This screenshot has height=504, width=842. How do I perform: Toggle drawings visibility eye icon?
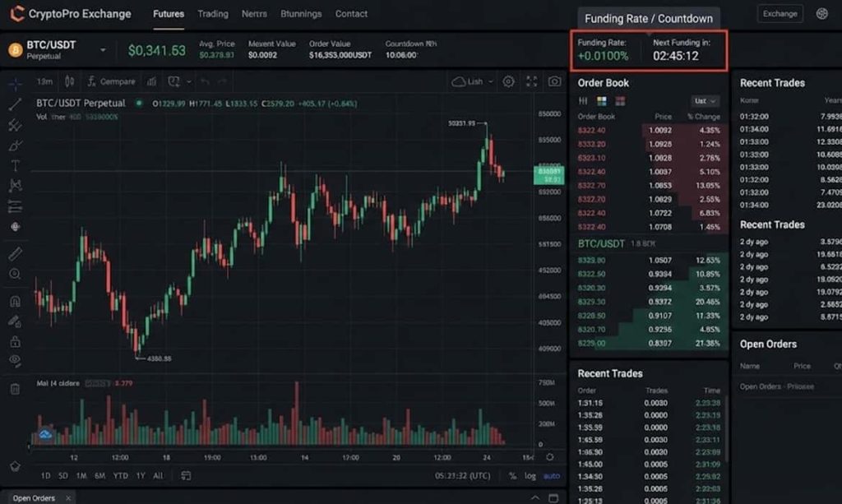15,361
